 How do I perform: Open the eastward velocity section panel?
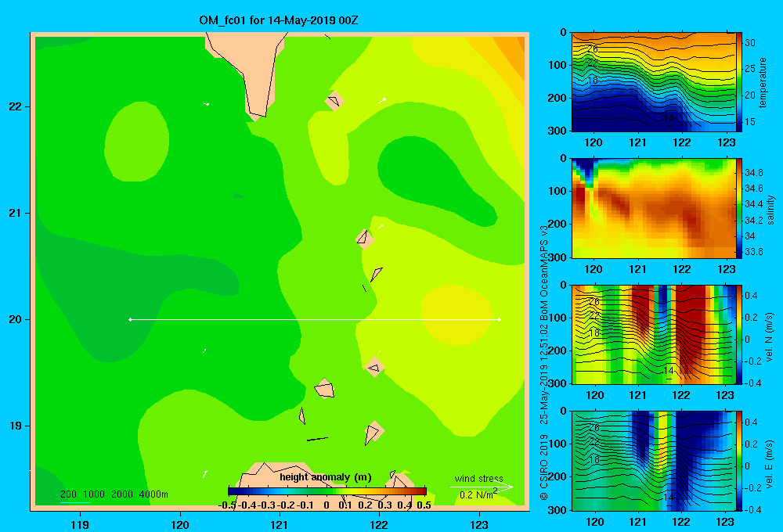pyautogui.click(x=654, y=461)
